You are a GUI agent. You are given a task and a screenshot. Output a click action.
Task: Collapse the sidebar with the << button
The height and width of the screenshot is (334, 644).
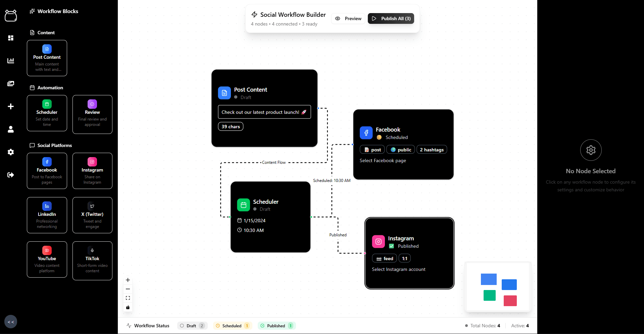click(10, 321)
